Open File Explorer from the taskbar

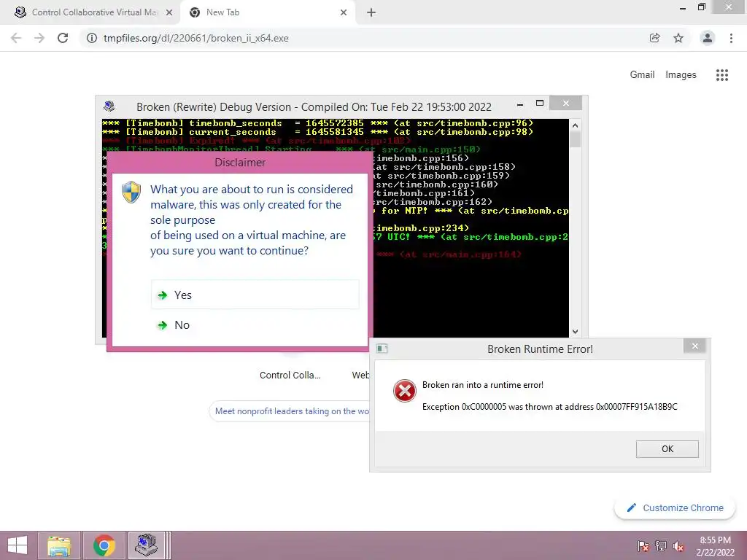tap(59, 545)
